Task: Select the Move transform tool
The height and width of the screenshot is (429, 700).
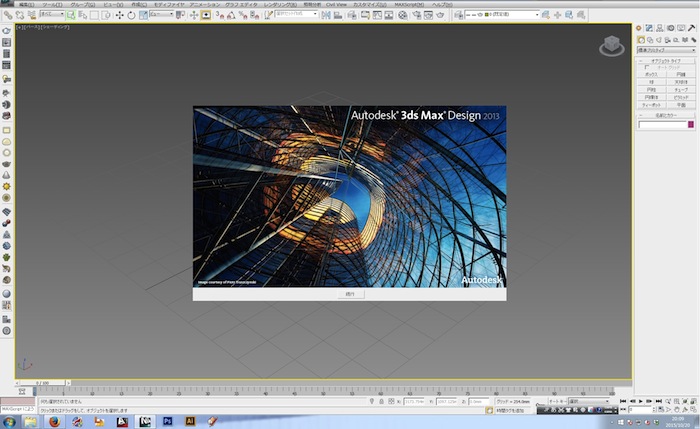Action: [x=120, y=16]
